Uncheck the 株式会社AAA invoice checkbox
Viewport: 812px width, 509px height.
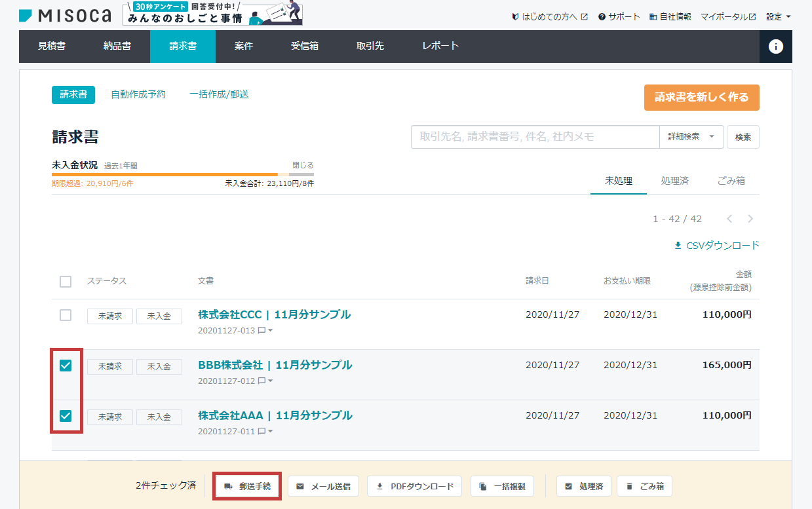coord(66,416)
